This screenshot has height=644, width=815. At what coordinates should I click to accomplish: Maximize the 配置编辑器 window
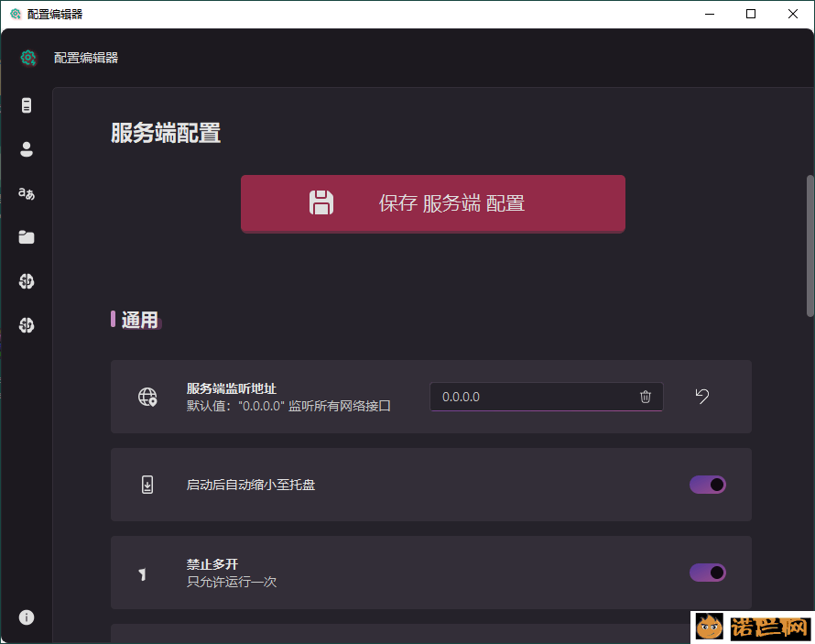point(751,14)
